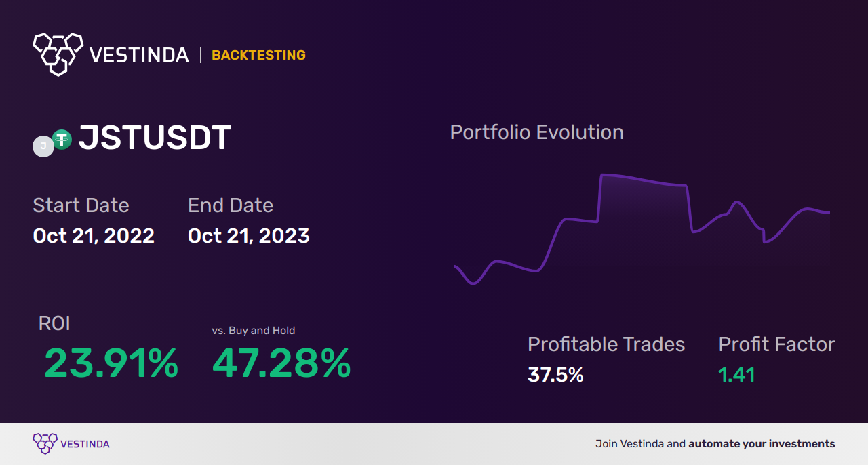The height and width of the screenshot is (465, 868).
Task: Click the VESTINDA text in footer
Action: click(x=85, y=444)
